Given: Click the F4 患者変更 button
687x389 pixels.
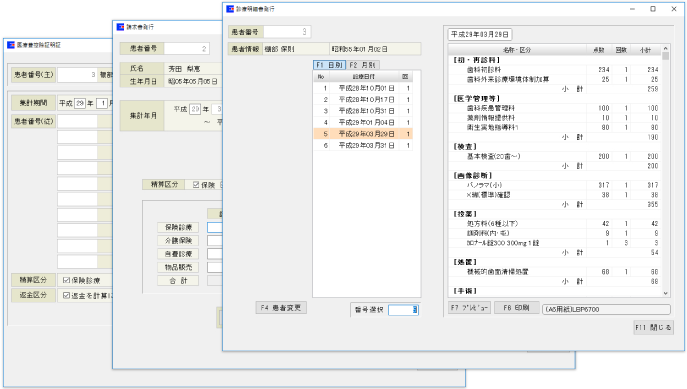Looking at the screenshot, I should pyautogui.click(x=281, y=308).
